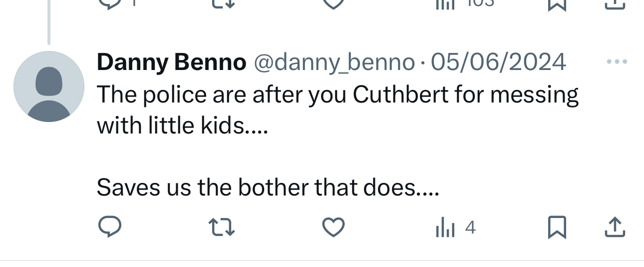Screen dimensions: 644x267
Task: Open the three-dot more options menu
Action: coord(616,62)
